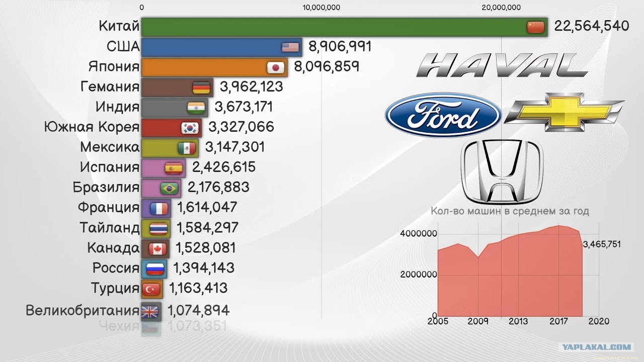Click the country label США
This screenshot has height=362, width=644.
pyautogui.click(x=123, y=46)
